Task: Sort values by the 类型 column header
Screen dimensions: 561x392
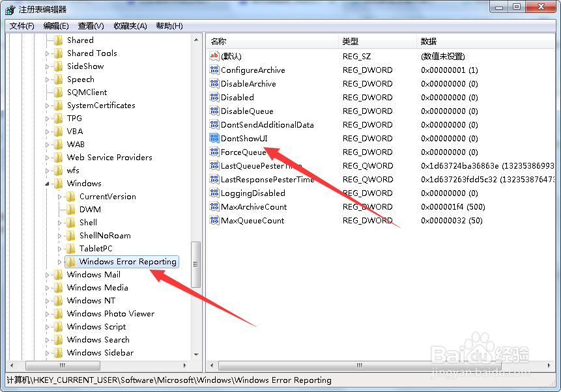Action: coord(377,41)
